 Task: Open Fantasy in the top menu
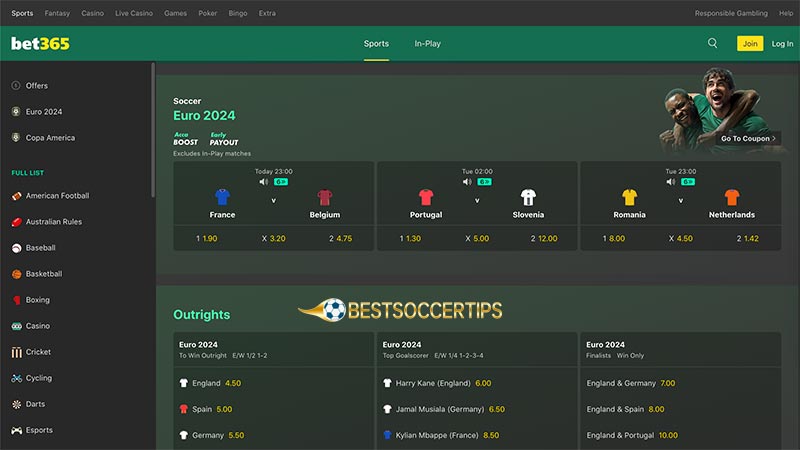pyautogui.click(x=57, y=13)
